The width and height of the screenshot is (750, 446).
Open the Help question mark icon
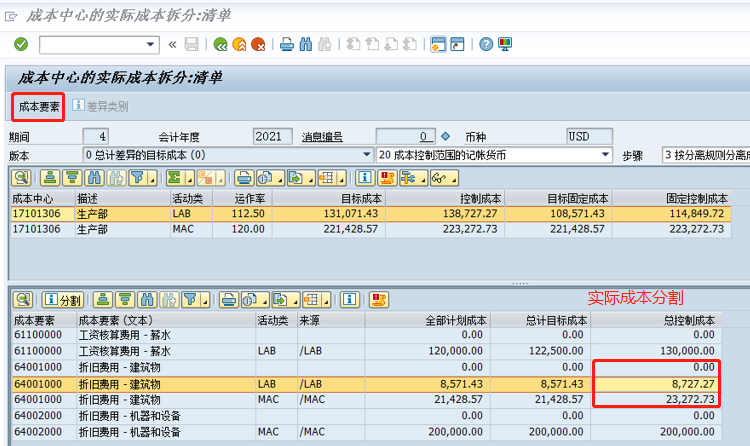coord(486,45)
